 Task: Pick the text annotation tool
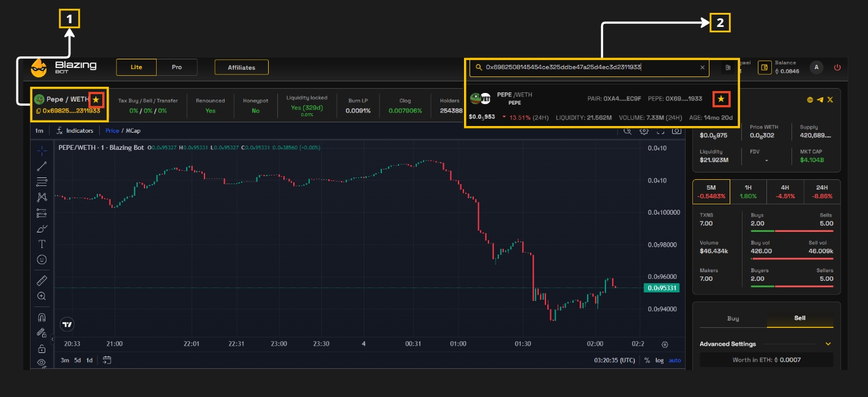42,244
